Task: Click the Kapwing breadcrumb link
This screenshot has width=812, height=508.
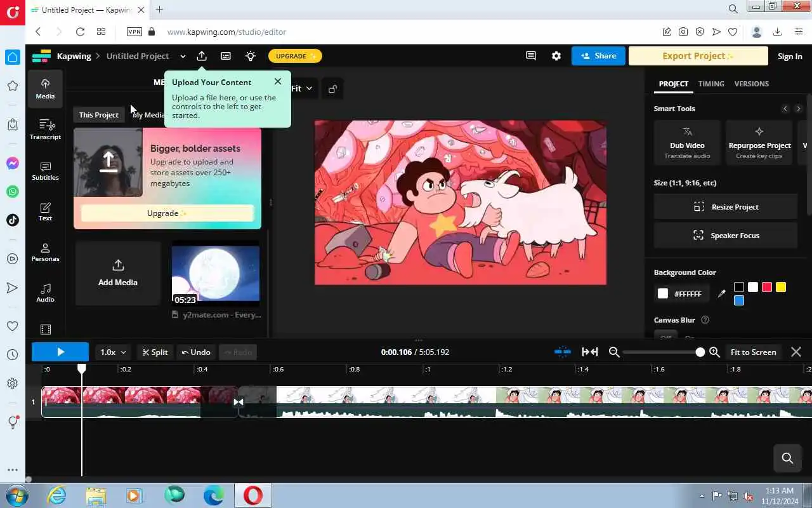Action: pyautogui.click(x=74, y=56)
